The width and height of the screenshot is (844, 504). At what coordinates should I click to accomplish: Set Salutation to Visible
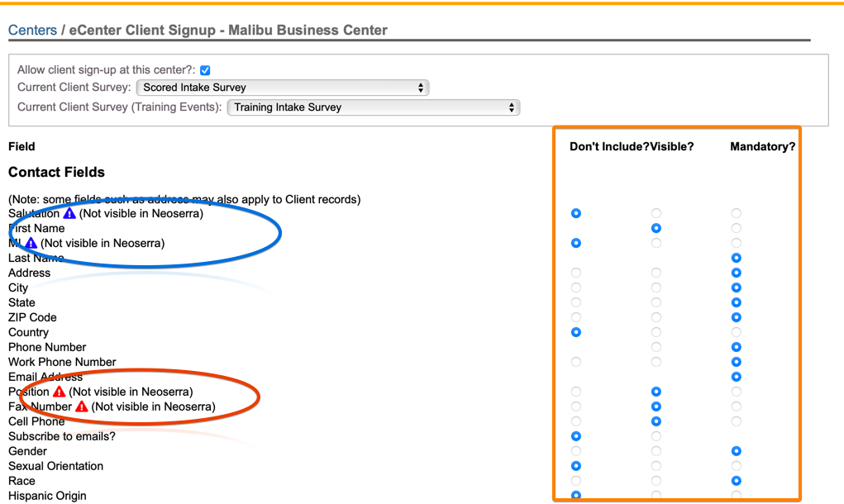point(656,214)
